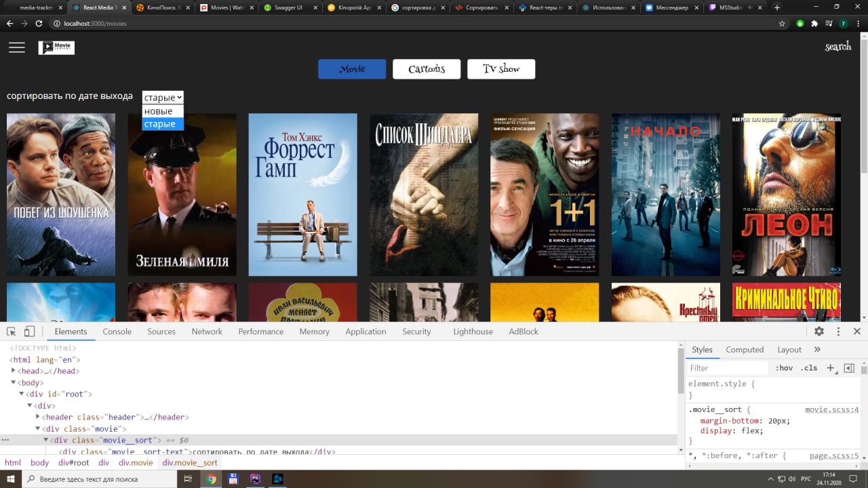Image resolution: width=868 pixels, height=488 pixels.
Task: Activate the DevTools inspect element icon
Action: tap(12, 331)
